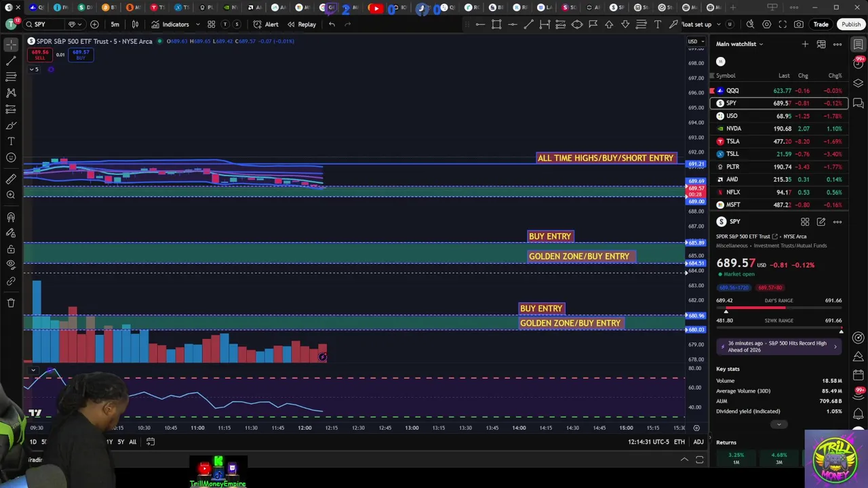Screen dimensions: 868x488
Task: Click compare or add symbol plus icon
Action: 94,24
